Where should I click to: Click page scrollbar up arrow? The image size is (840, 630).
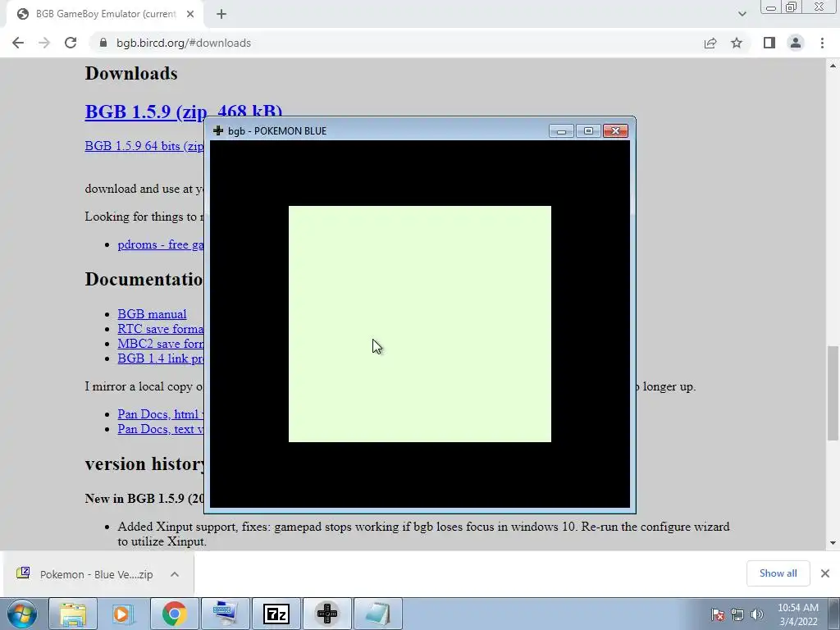pos(833,66)
